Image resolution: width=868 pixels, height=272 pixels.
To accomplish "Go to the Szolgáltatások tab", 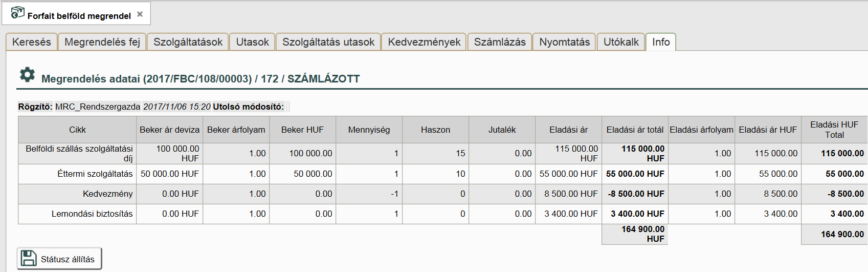I will (x=188, y=42).
